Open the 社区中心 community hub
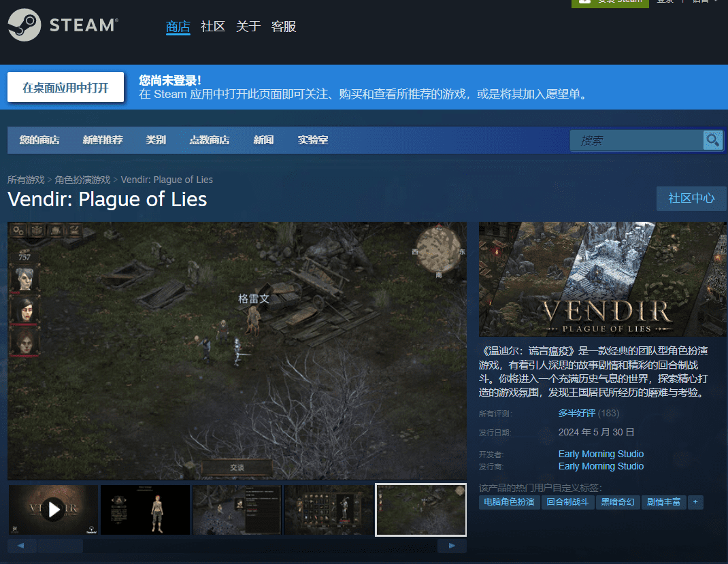The image size is (728, 564). point(691,199)
